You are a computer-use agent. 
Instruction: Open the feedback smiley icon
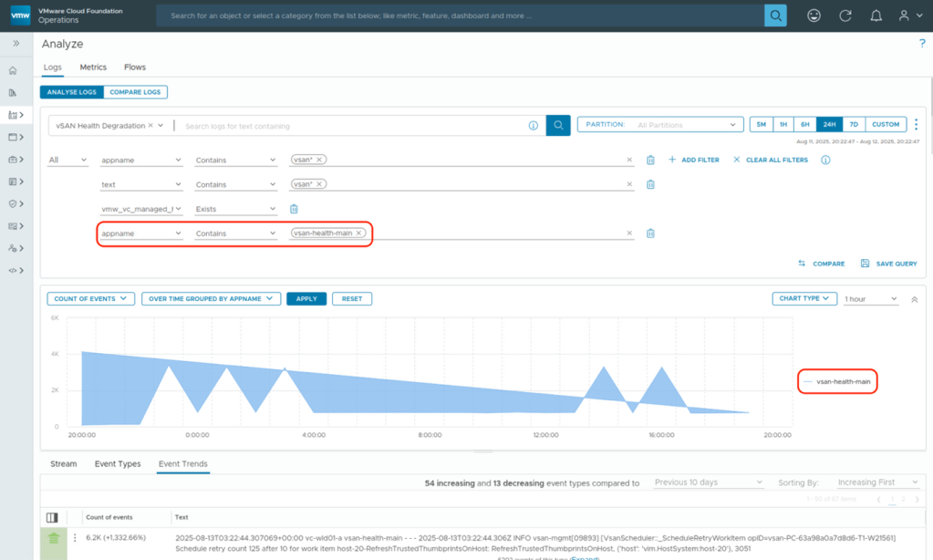pyautogui.click(x=814, y=16)
